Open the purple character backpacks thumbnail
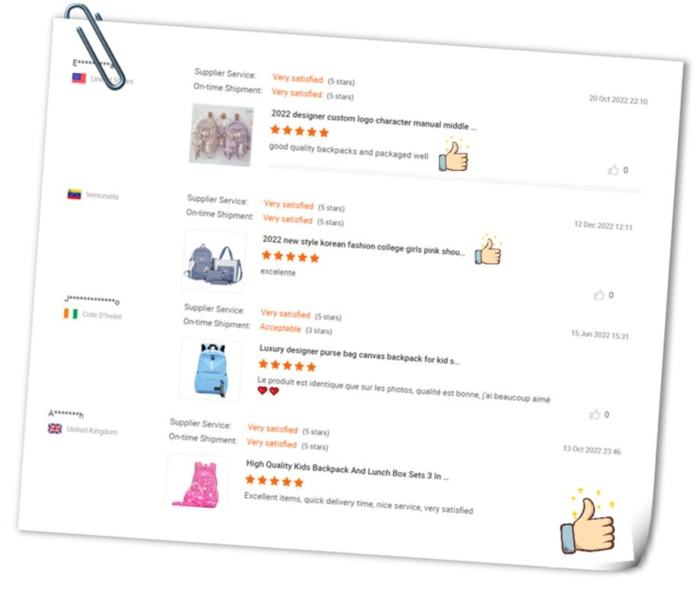Screen dimensions: 700x590 (x=221, y=135)
